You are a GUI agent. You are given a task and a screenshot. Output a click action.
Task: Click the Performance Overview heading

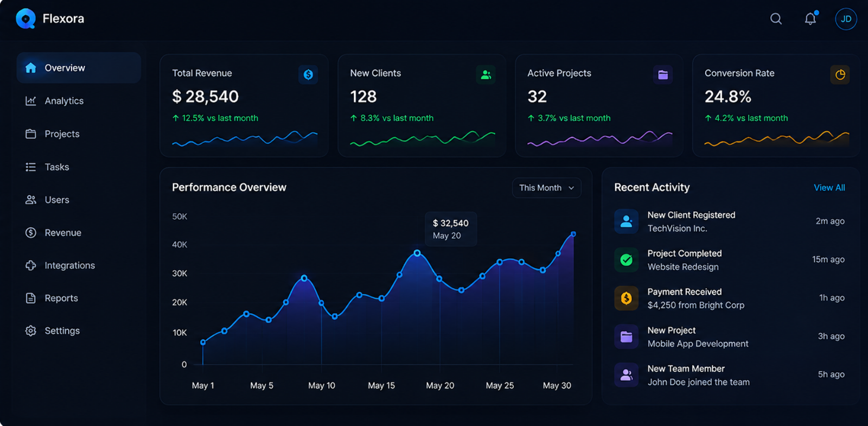(229, 187)
